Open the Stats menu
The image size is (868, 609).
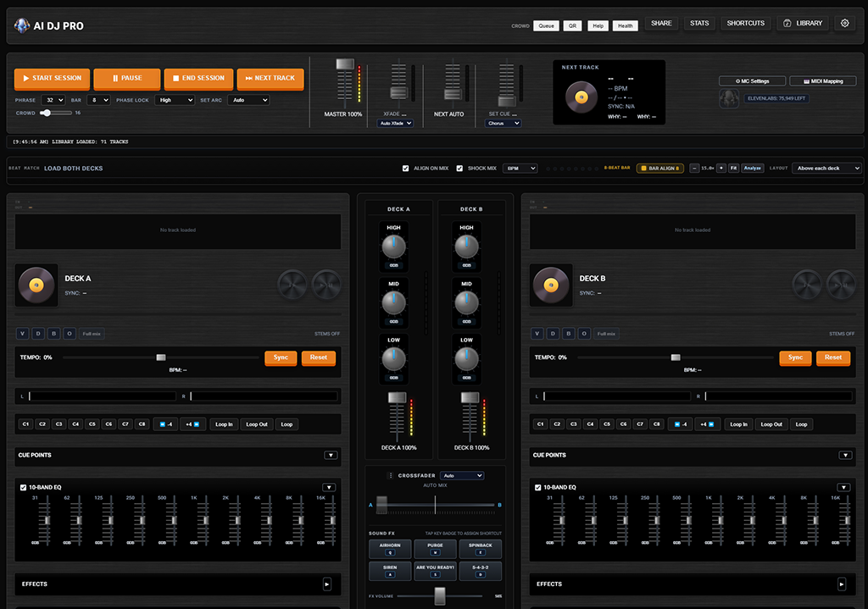pos(699,23)
